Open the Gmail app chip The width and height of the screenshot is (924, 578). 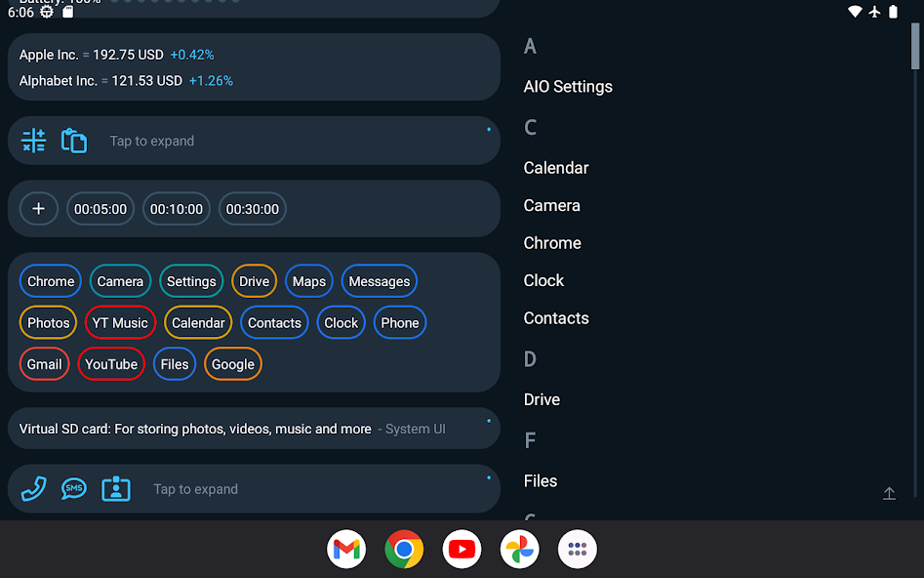click(x=44, y=364)
